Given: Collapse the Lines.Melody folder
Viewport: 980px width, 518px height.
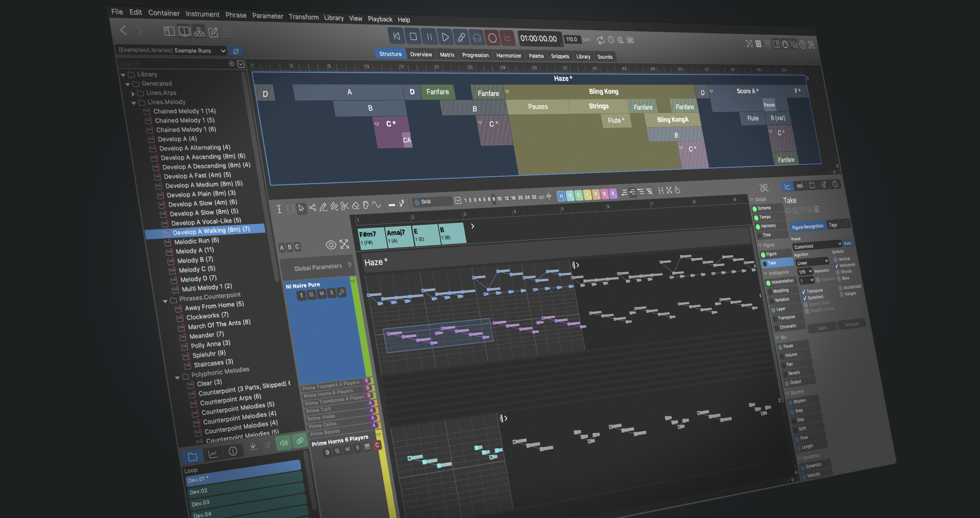Looking at the screenshot, I should point(134,103).
